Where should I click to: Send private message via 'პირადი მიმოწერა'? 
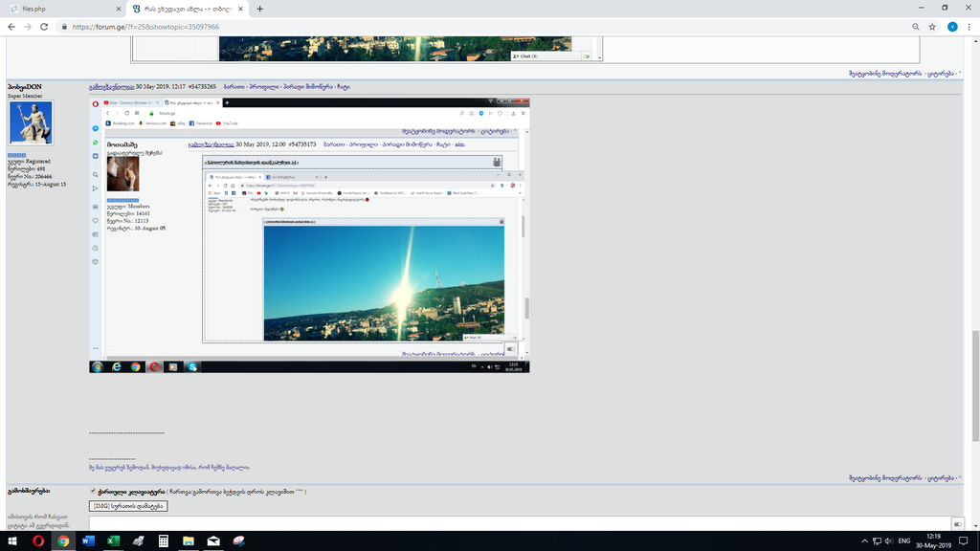click(x=308, y=87)
